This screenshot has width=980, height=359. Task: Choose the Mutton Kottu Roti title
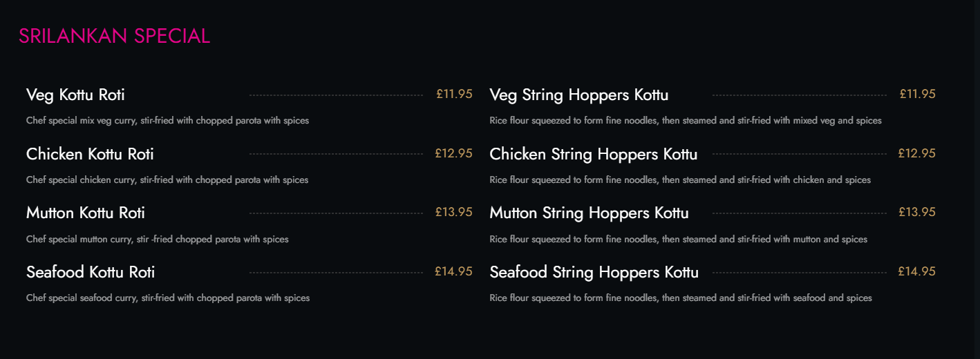pyautogui.click(x=86, y=213)
